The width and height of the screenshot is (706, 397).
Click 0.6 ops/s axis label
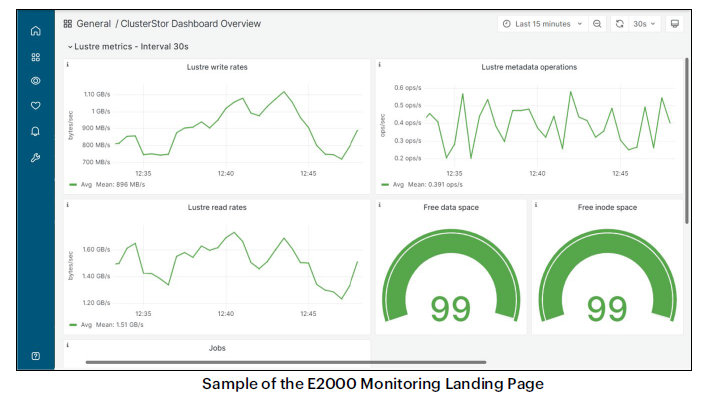point(408,88)
